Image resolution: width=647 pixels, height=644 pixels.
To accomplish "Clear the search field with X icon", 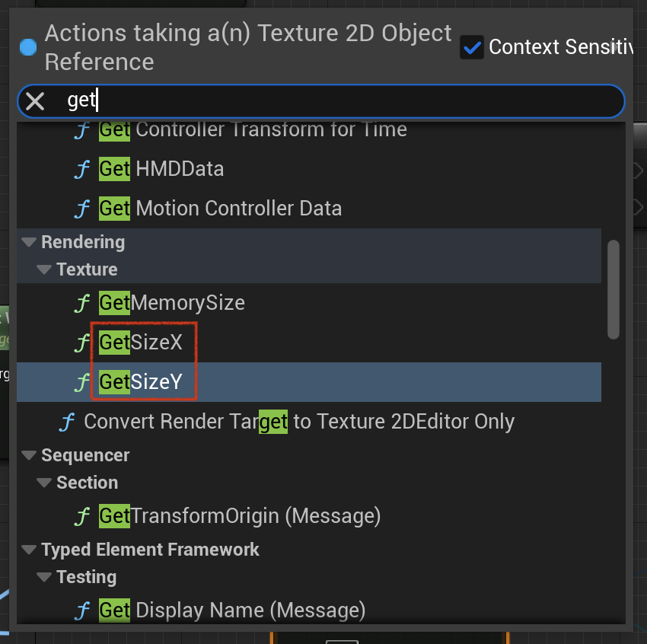I will [35, 101].
